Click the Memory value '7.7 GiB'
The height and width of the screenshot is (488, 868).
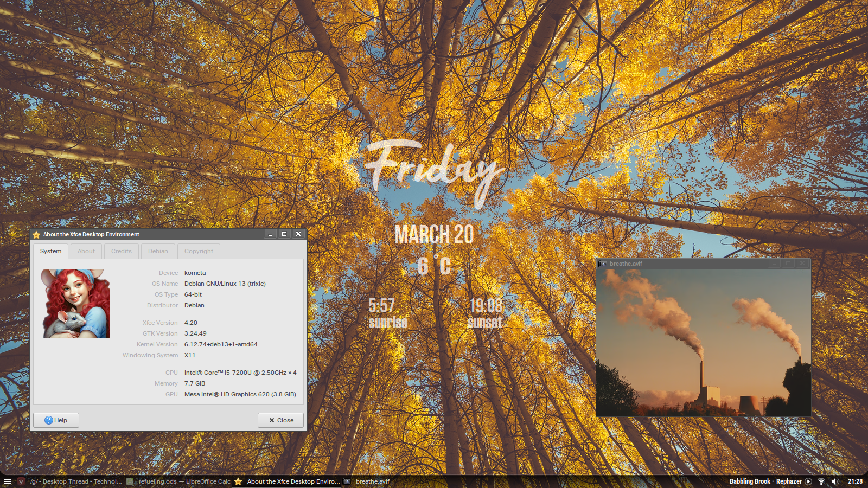195,383
